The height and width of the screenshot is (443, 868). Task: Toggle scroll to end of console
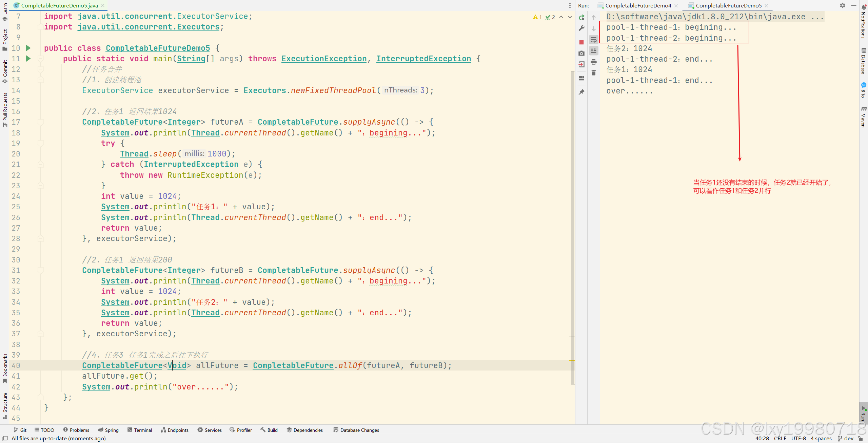594,51
